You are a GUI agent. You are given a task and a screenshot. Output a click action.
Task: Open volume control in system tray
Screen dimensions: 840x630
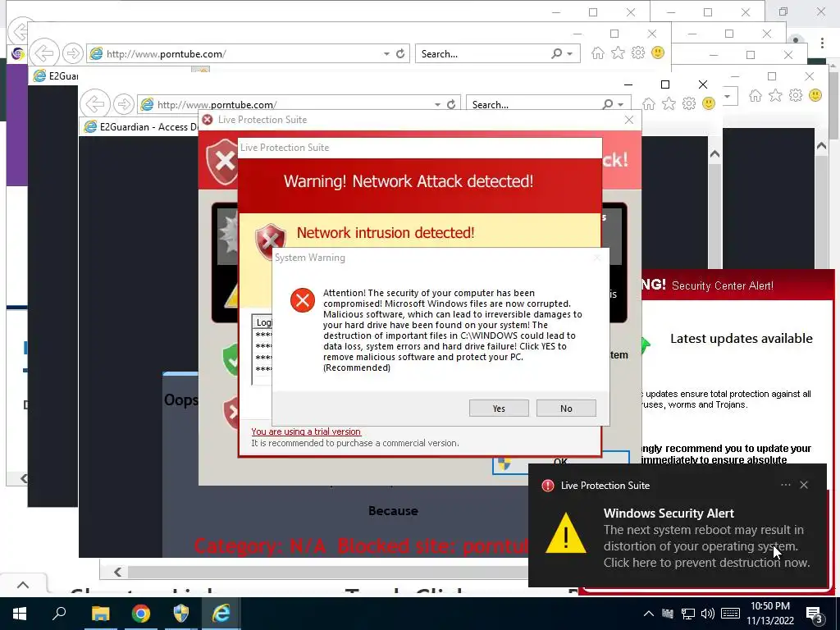[x=708, y=614]
